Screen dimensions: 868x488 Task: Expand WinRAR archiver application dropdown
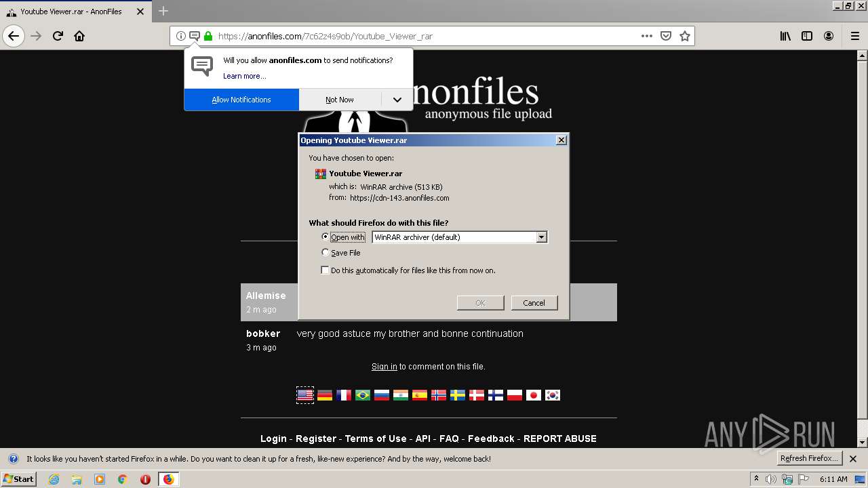(x=541, y=237)
